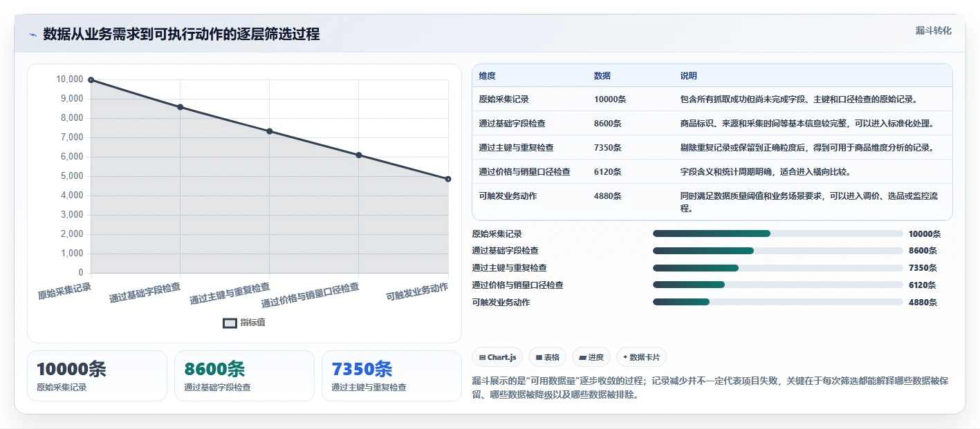Click the 8600条 table cell
Image resolution: width=980 pixels, height=429 pixels.
(608, 124)
